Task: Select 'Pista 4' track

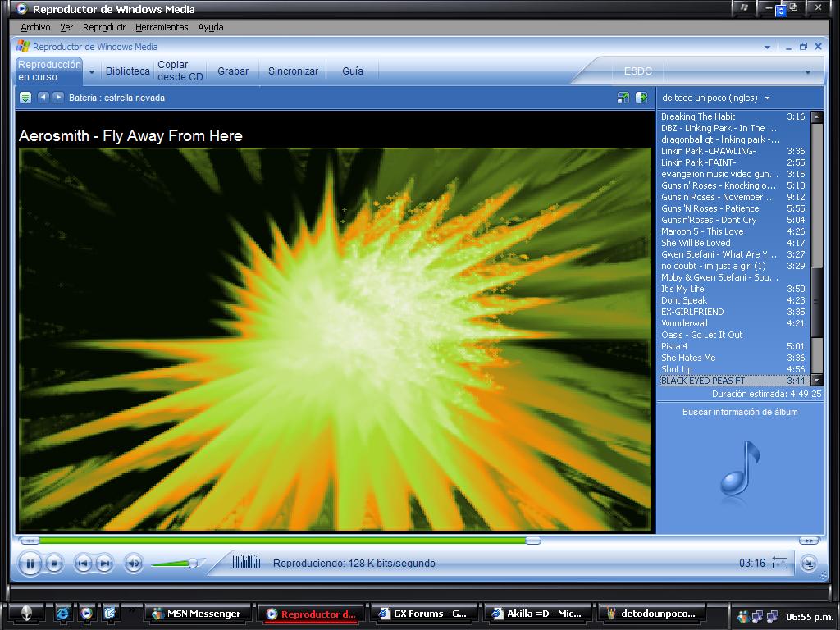Action: (x=733, y=346)
